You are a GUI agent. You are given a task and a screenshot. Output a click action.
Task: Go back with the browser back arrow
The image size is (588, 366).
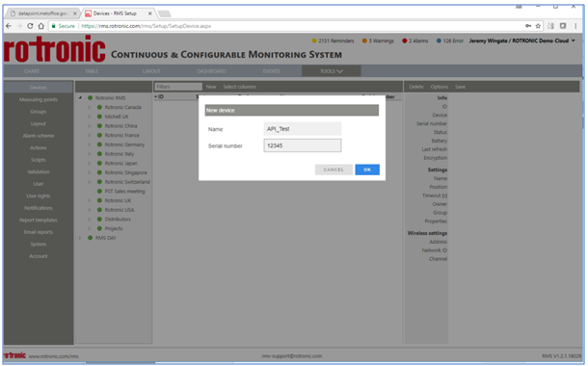(x=9, y=26)
